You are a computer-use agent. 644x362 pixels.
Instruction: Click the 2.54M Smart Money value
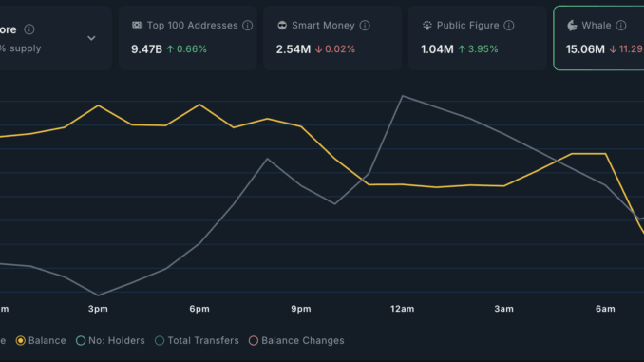[x=294, y=49]
